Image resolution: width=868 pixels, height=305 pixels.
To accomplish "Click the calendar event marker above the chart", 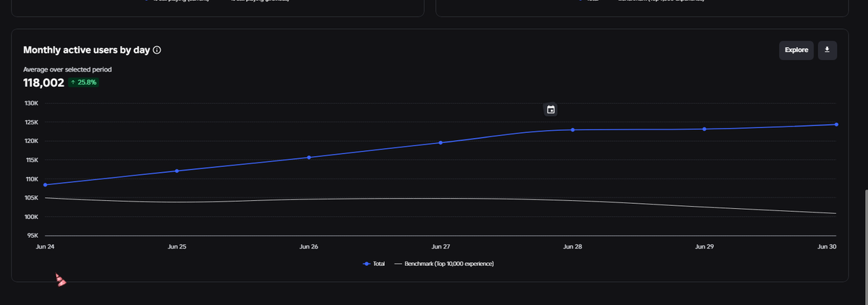I will pyautogui.click(x=551, y=110).
